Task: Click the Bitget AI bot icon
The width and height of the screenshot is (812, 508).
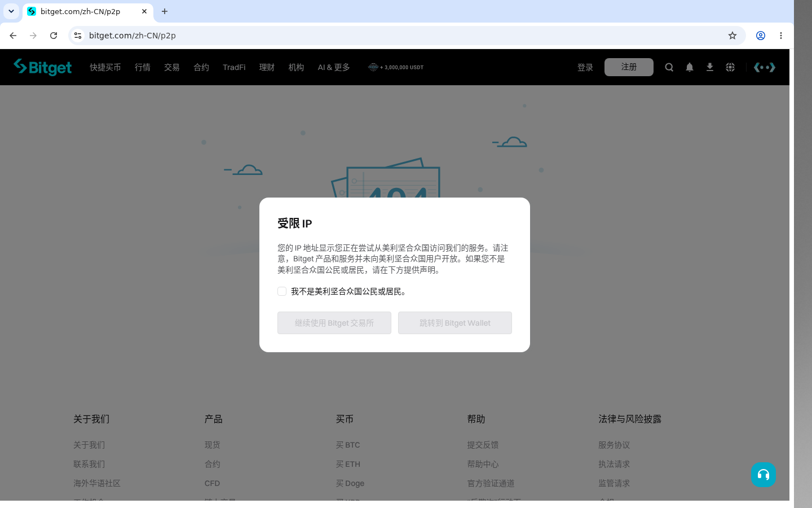Action: coord(765,67)
